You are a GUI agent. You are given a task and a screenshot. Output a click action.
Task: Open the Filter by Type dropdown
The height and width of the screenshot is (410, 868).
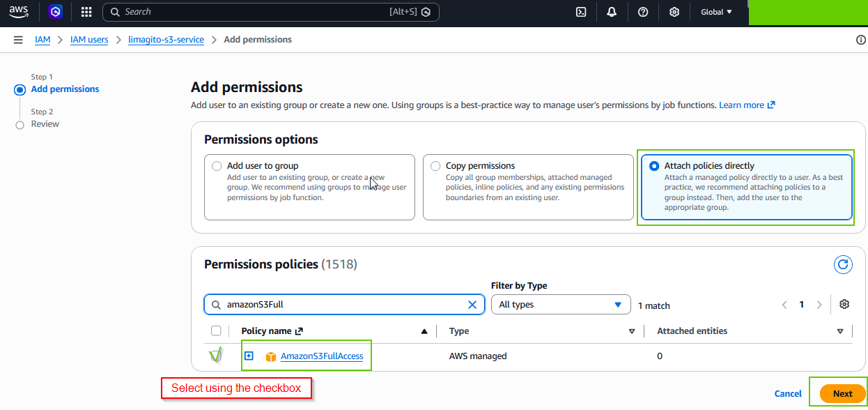[561, 305]
